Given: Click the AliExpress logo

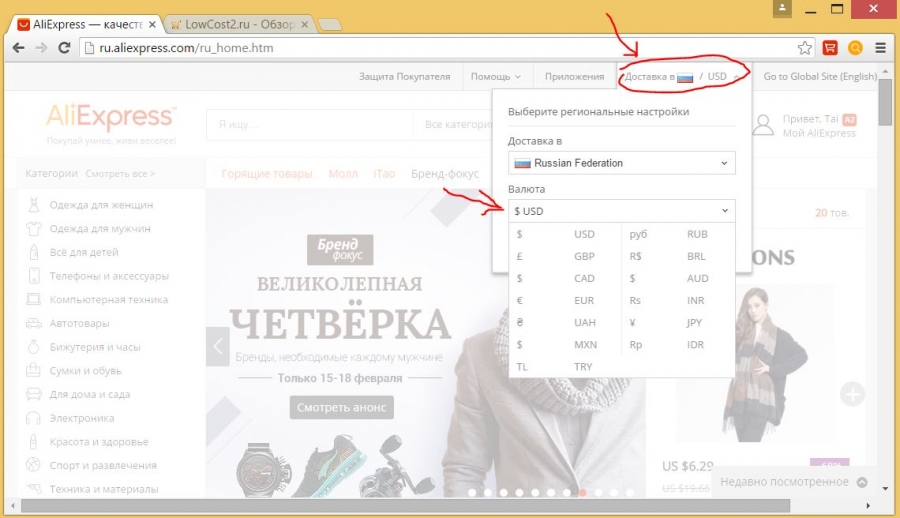Looking at the screenshot, I should pos(111,117).
